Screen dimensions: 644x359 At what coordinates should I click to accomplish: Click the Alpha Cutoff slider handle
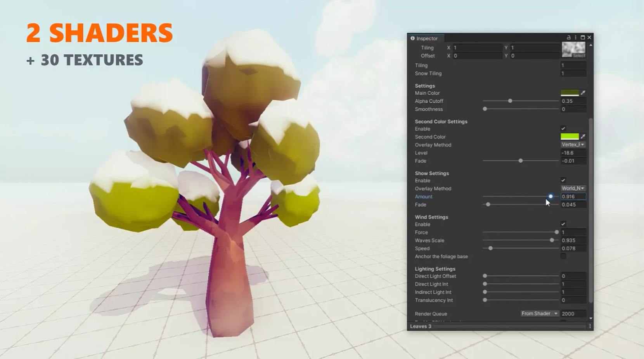click(x=510, y=101)
